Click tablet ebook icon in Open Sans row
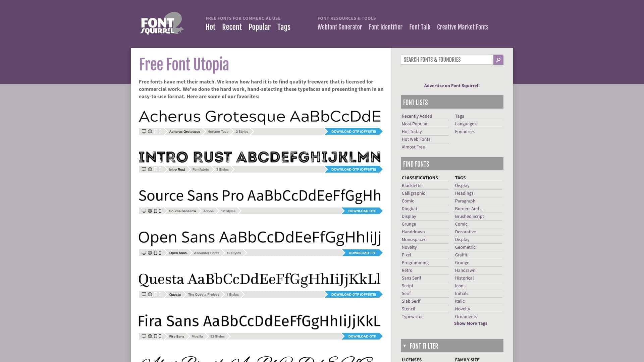 point(155,253)
